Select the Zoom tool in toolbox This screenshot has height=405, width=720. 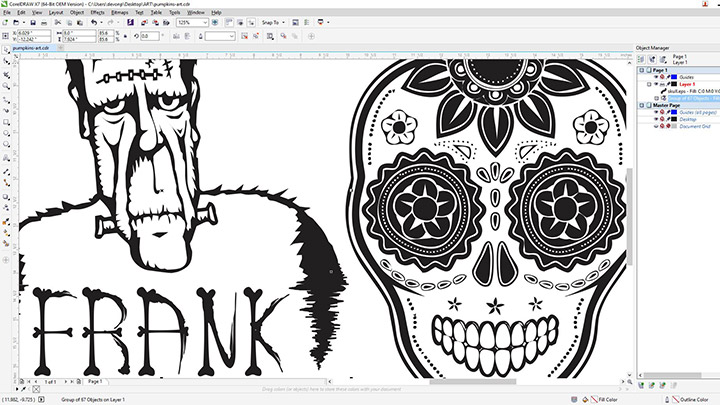[6, 86]
